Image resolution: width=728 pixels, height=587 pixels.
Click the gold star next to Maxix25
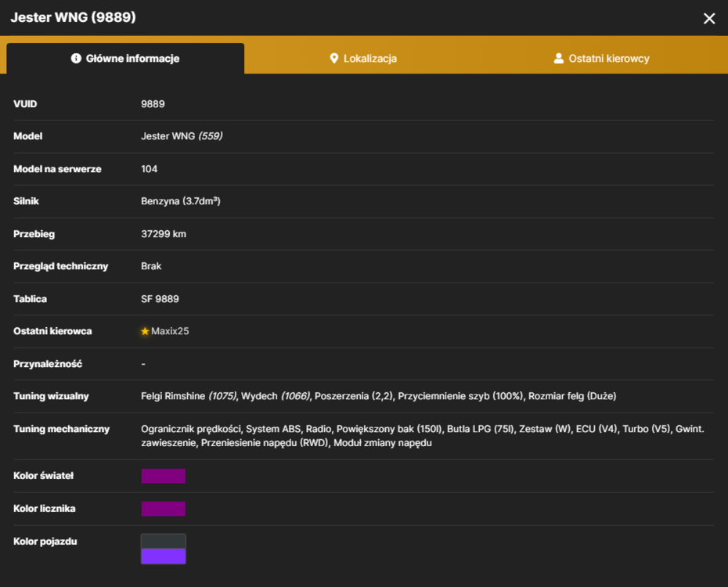145,331
